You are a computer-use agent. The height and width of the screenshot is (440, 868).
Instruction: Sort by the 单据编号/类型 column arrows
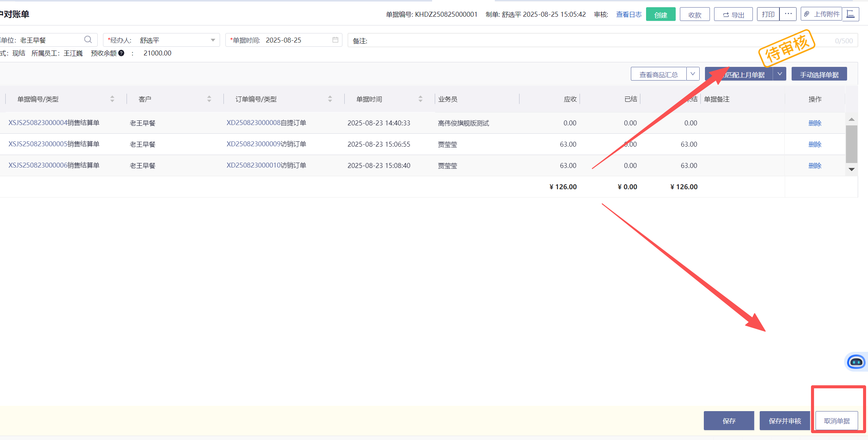pyautogui.click(x=112, y=99)
